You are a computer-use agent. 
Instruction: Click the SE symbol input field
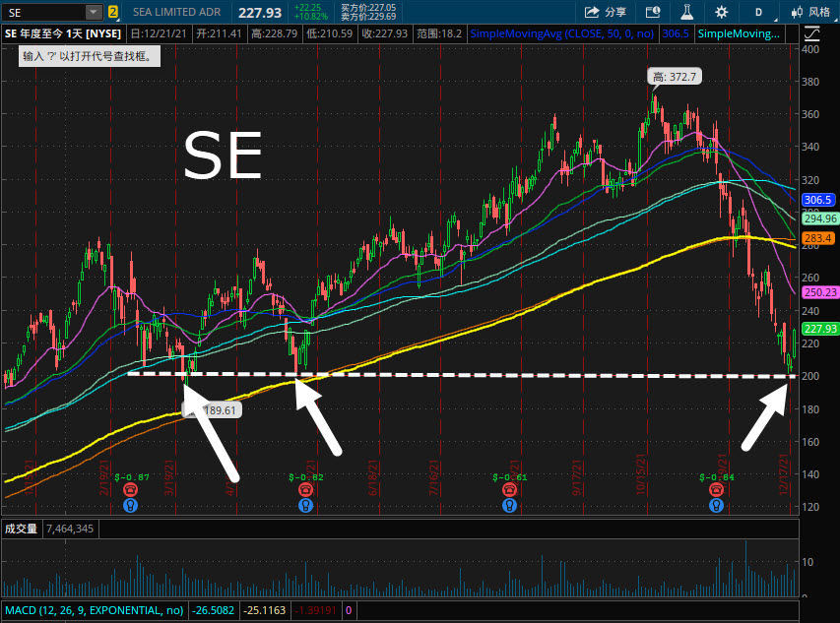(45, 12)
